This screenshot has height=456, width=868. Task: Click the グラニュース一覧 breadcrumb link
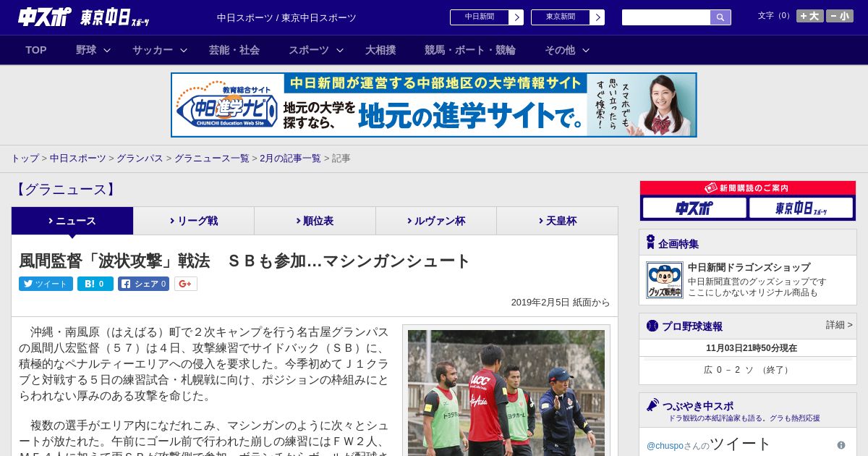pyautogui.click(x=211, y=158)
